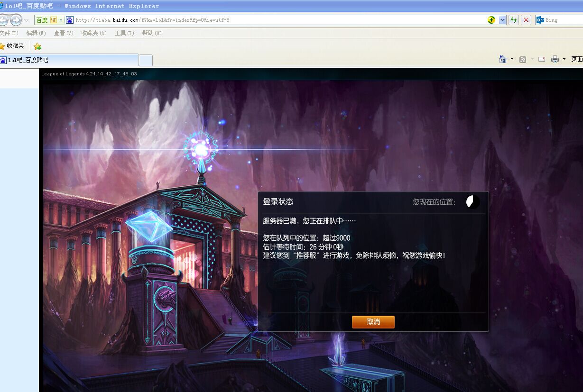Open dropdown arrow next to 证 badge

[x=61, y=20]
